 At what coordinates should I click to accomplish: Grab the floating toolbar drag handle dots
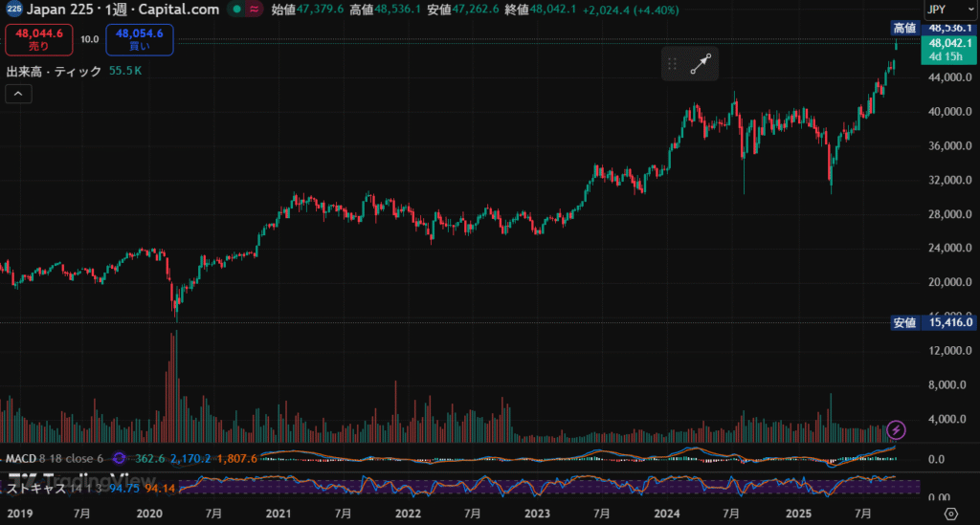pyautogui.click(x=673, y=64)
